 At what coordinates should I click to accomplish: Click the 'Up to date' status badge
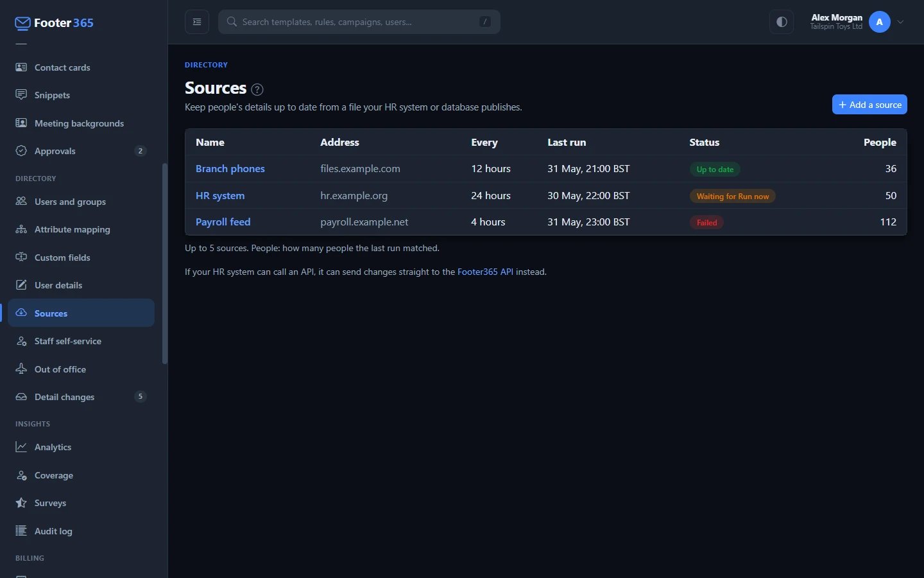coord(715,170)
